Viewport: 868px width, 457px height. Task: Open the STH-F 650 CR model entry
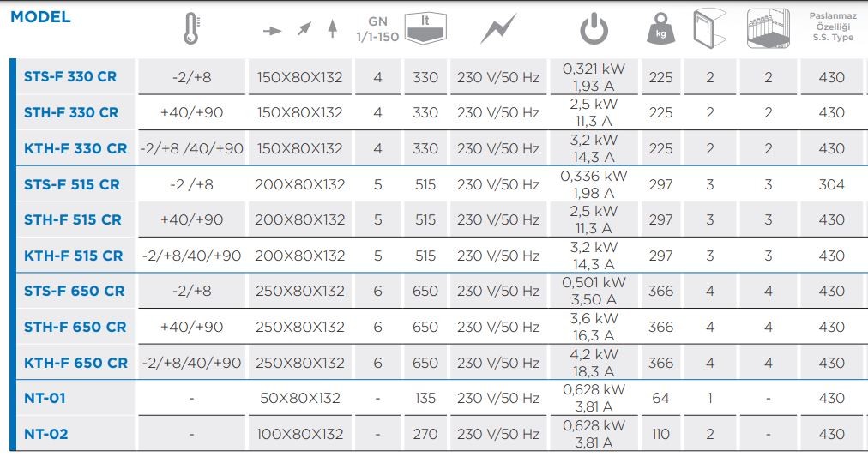75,327
